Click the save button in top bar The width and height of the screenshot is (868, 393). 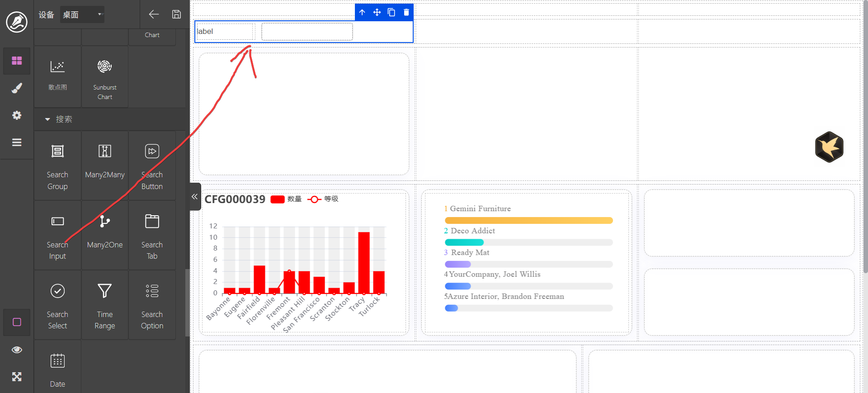(176, 14)
